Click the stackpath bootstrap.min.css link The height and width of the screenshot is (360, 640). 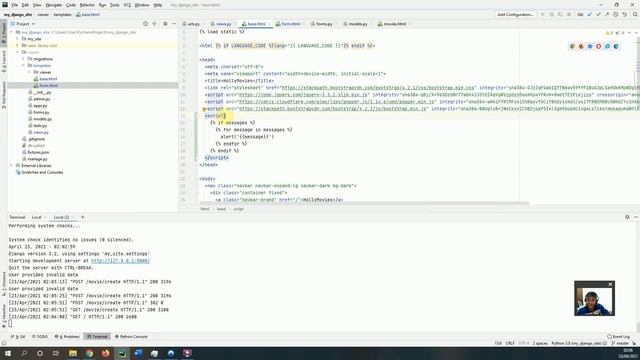coord(378,88)
